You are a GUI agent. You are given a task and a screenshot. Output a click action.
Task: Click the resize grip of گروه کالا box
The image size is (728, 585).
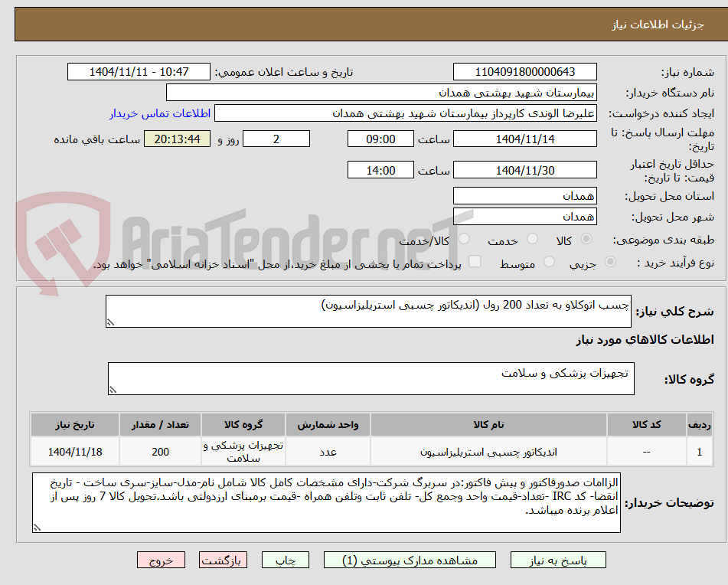(113, 390)
